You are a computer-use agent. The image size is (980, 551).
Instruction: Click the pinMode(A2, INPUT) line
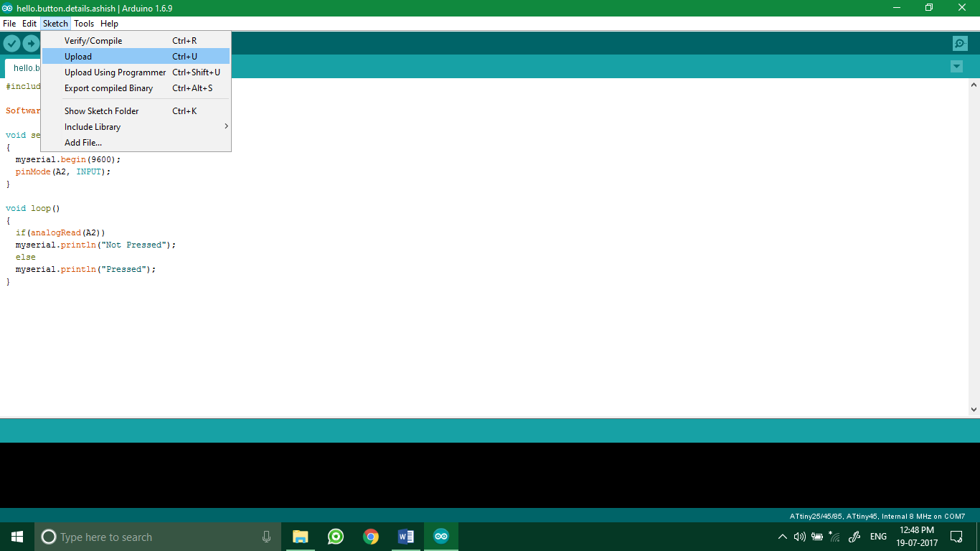click(63, 171)
